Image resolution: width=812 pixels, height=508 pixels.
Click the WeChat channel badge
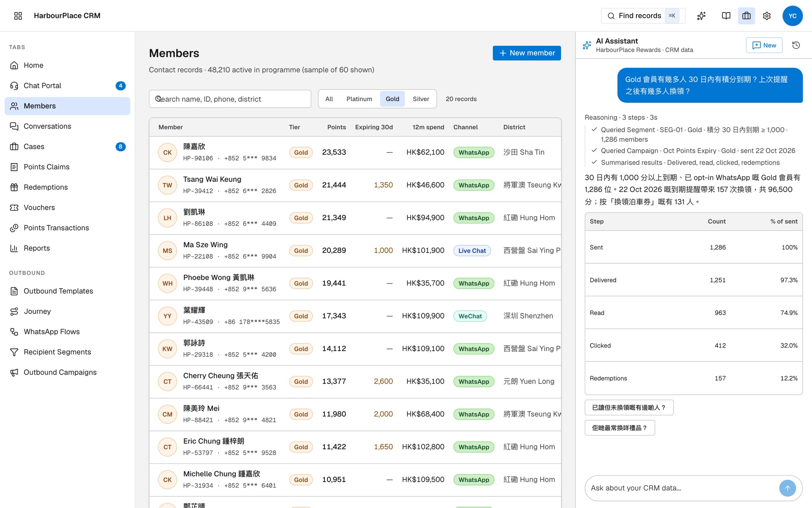point(470,316)
